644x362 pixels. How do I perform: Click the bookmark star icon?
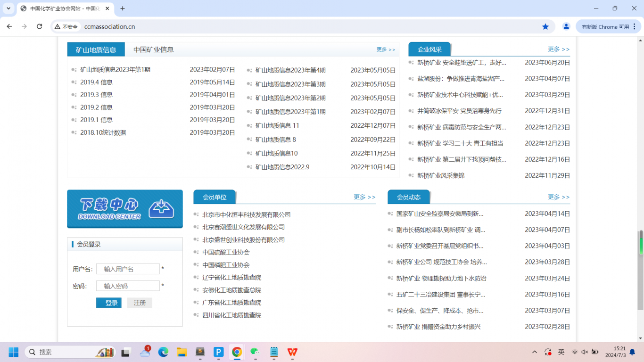pyautogui.click(x=545, y=27)
